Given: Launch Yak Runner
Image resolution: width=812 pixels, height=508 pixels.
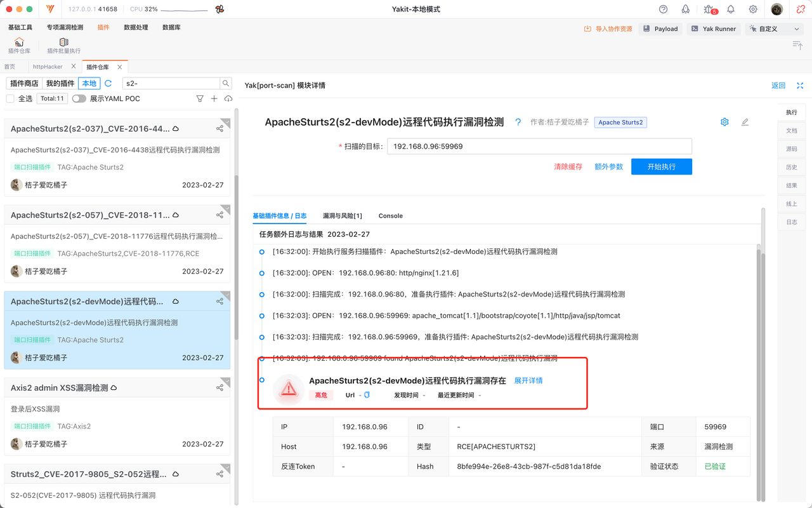Looking at the screenshot, I should pyautogui.click(x=714, y=29).
